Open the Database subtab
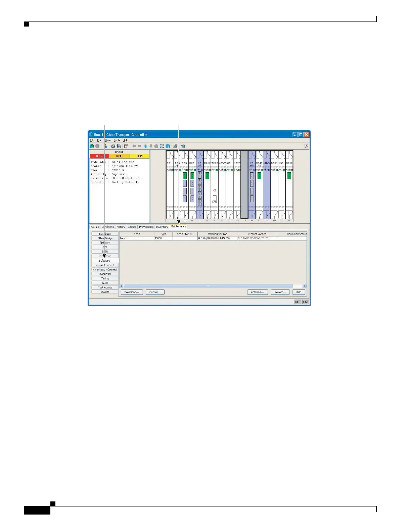This screenshot has height=532, width=411. [x=105, y=234]
